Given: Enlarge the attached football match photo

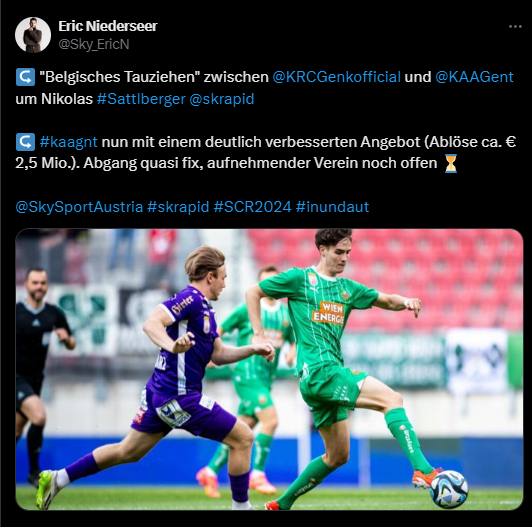Looking at the screenshot, I should coord(269,369).
